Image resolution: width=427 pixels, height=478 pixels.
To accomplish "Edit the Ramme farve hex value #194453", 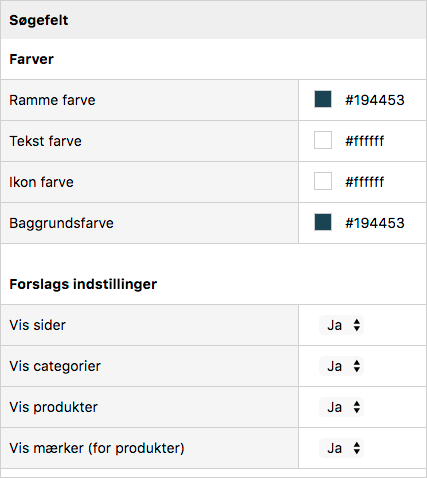I will 375,100.
